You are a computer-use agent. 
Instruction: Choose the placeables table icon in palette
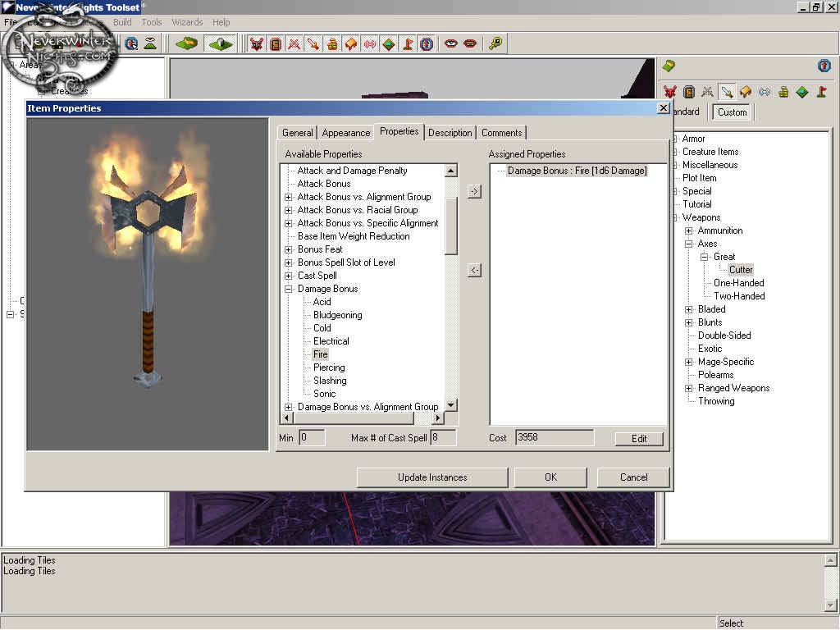tap(746, 92)
